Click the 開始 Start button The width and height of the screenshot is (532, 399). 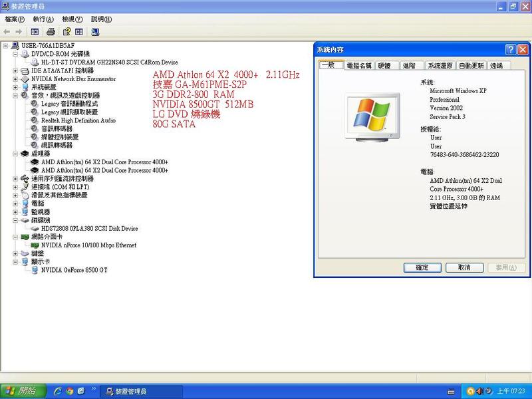(23, 391)
